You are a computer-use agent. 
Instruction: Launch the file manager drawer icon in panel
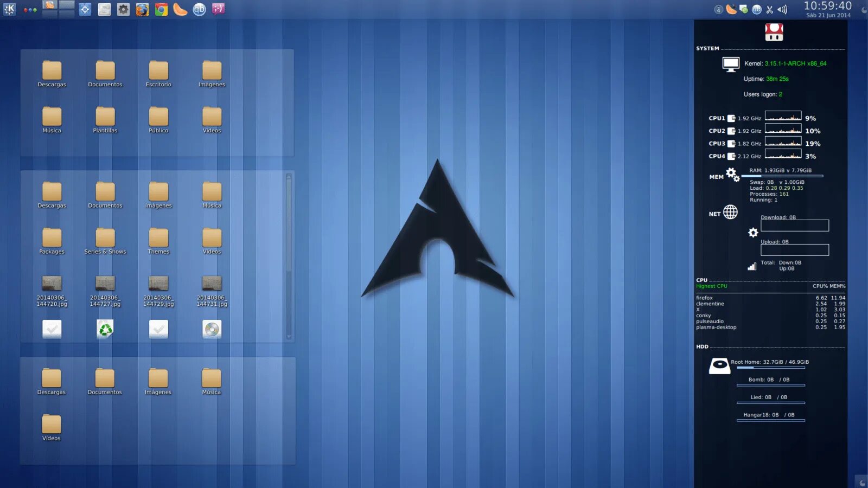105,9
